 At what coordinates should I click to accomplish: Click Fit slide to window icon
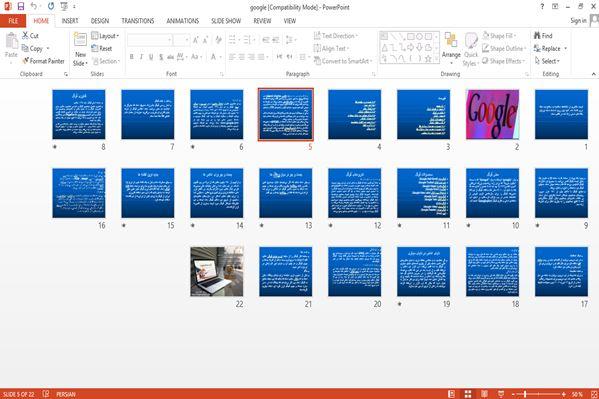[x=594, y=394]
